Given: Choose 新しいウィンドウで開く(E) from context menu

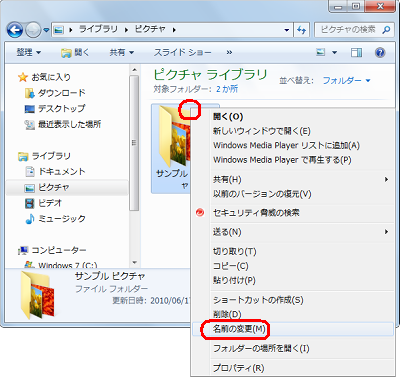Looking at the screenshot, I should (262, 131).
